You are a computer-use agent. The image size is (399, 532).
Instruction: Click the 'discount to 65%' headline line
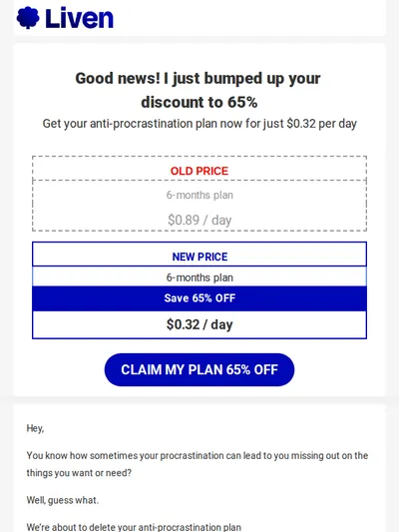pos(199,102)
